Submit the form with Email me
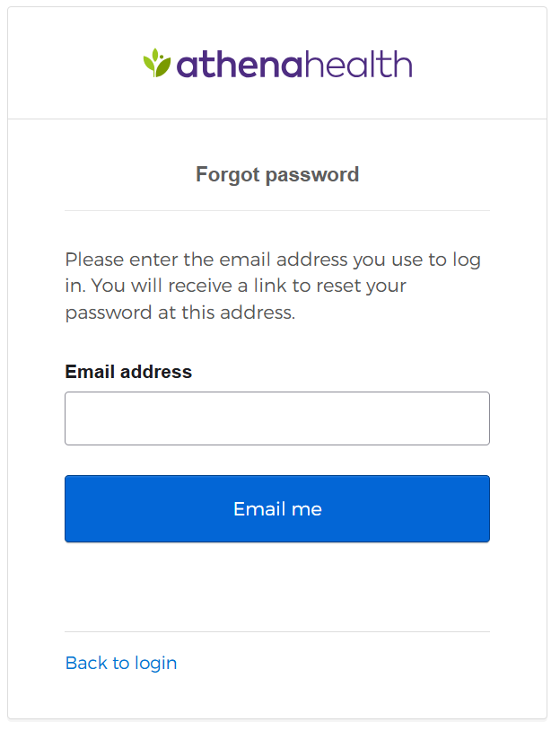 point(277,509)
